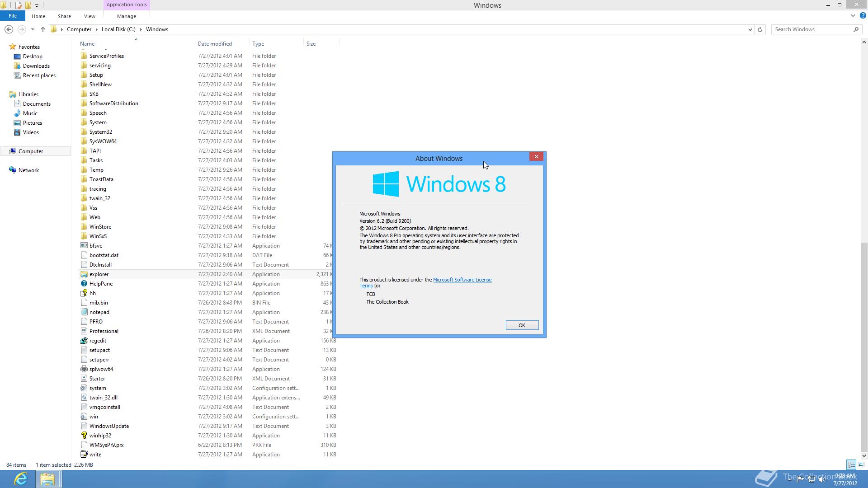Click OK in About Windows dialog
This screenshot has height=488, width=868.
click(522, 325)
